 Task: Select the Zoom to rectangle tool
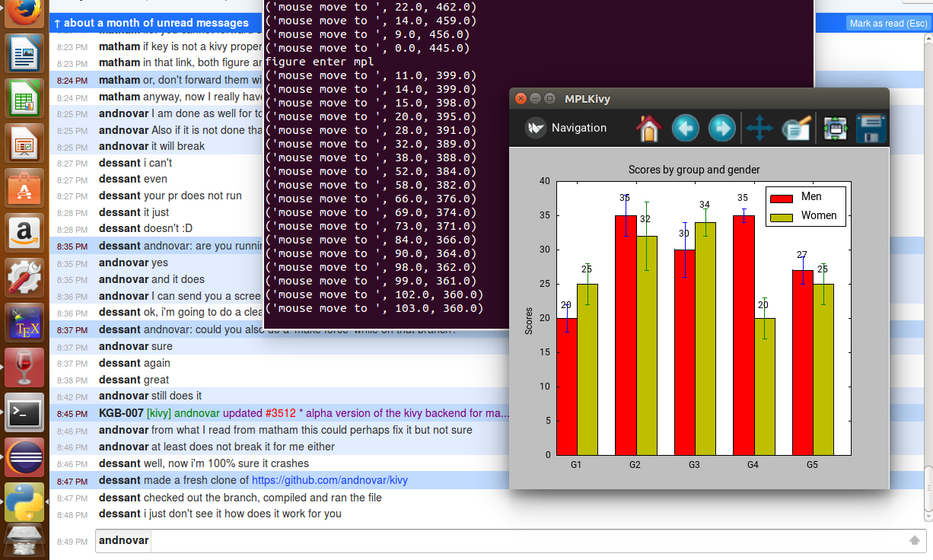[x=796, y=128]
